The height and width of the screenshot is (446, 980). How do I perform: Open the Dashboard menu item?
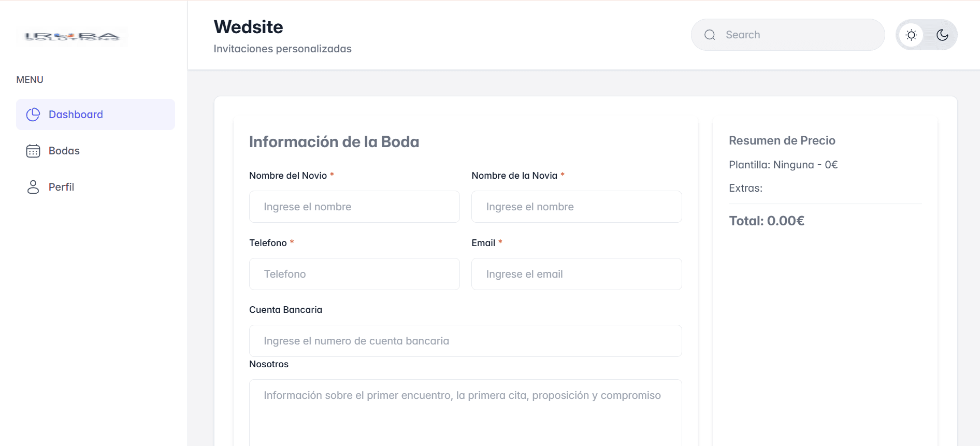pos(95,114)
